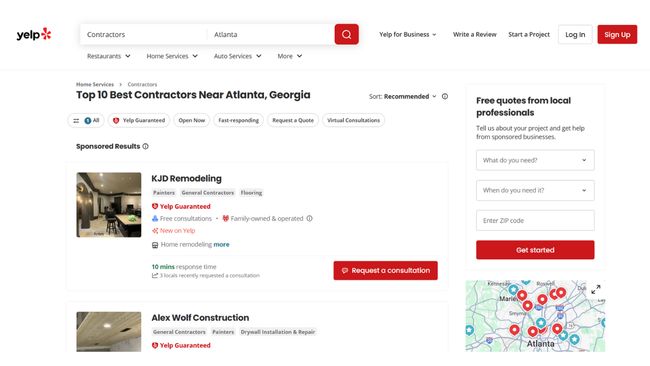The width and height of the screenshot is (650, 366).
Task: Expand the Auto Services menu
Action: pos(238,56)
